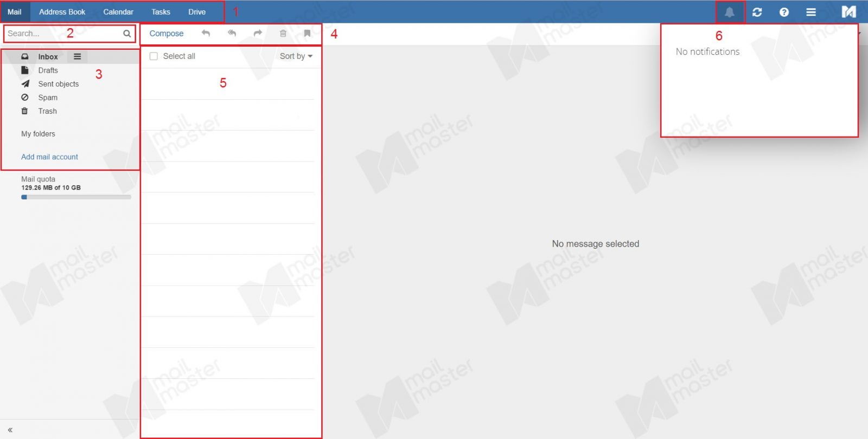The width and height of the screenshot is (868, 439).
Task: Click the bookmark flag icon in toolbar
Action: coord(307,33)
